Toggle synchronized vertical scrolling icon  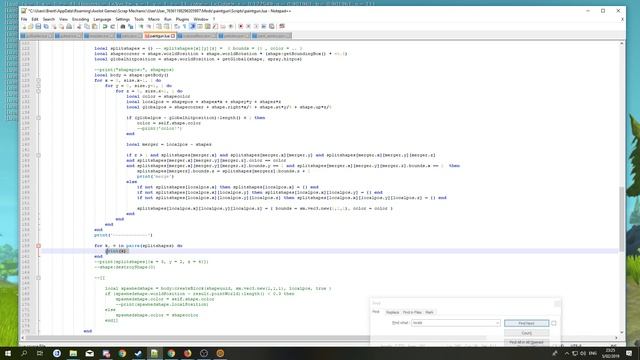pos(158,27)
